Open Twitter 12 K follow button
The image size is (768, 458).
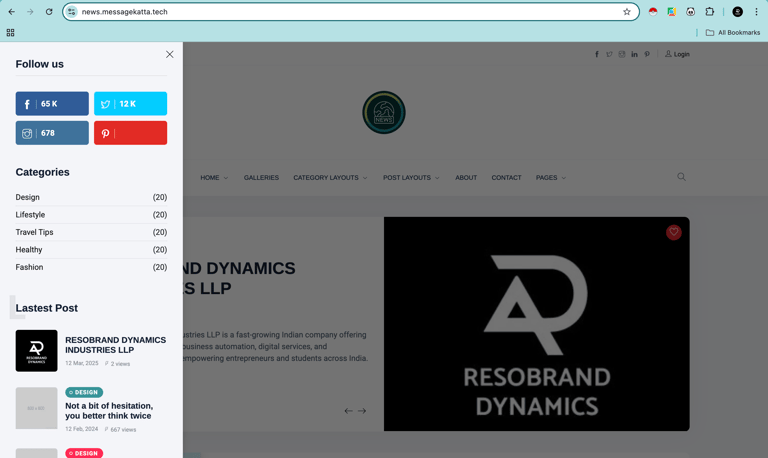click(130, 103)
